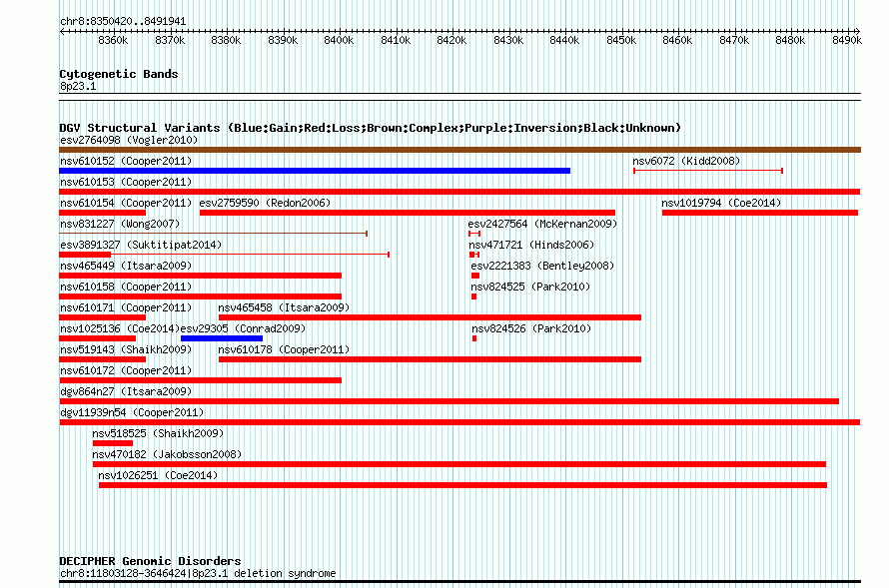
Task: Click the 8490k ruler position
Action: point(847,40)
